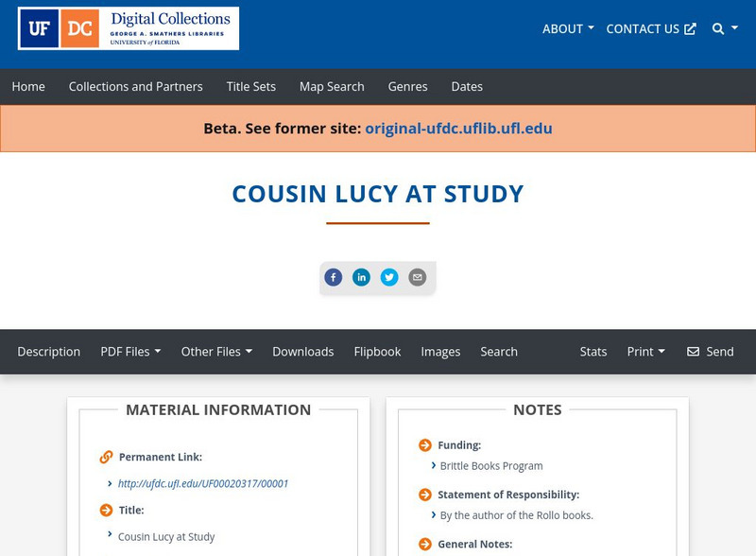756x556 pixels.
Task: Expand the header search dropdown caret
Action: [734, 28]
